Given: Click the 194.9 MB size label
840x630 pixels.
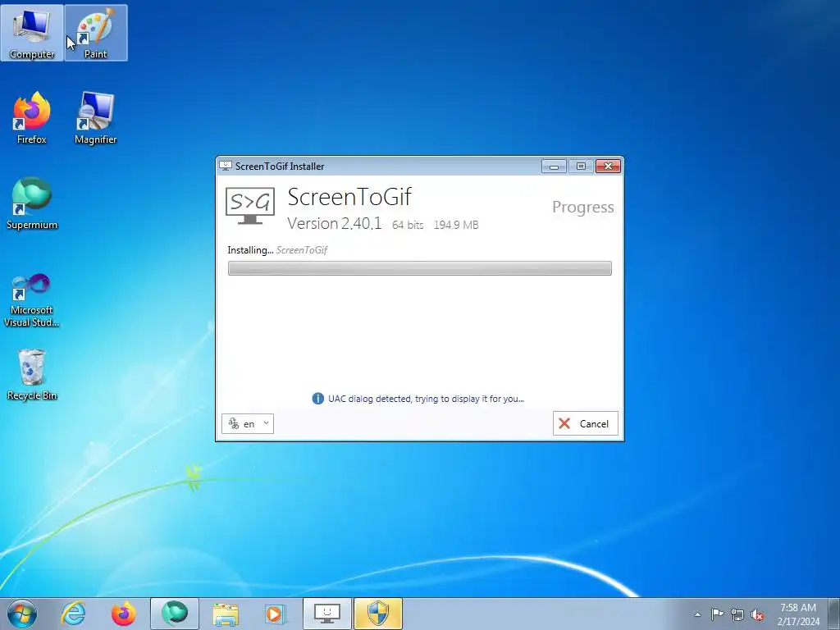Looking at the screenshot, I should pyautogui.click(x=456, y=225).
